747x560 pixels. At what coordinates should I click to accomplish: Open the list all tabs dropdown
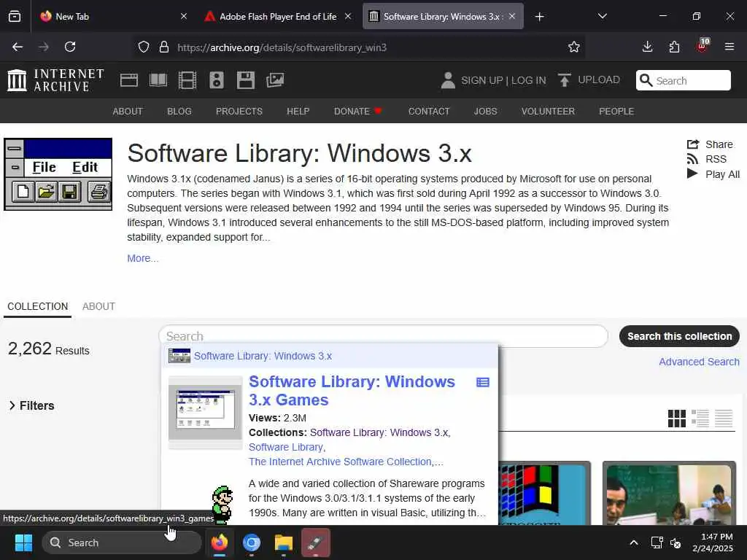[602, 16]
